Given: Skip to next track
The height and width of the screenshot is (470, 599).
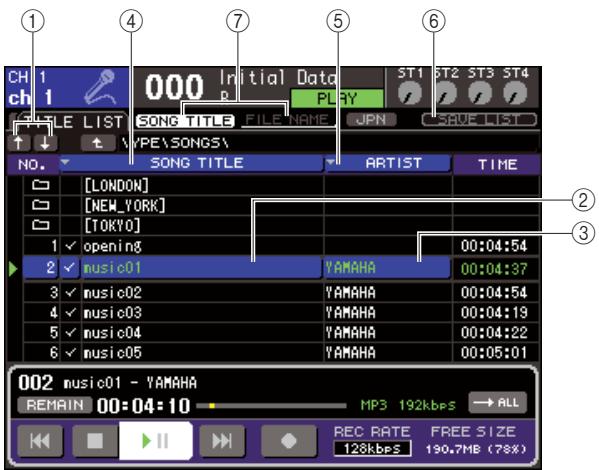Looking at the screenshot, I should coord(222,441).
